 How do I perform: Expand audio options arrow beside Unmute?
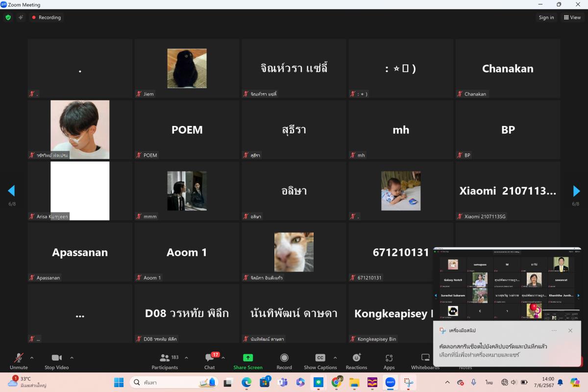pyautogui.click(x=32, y=358)
